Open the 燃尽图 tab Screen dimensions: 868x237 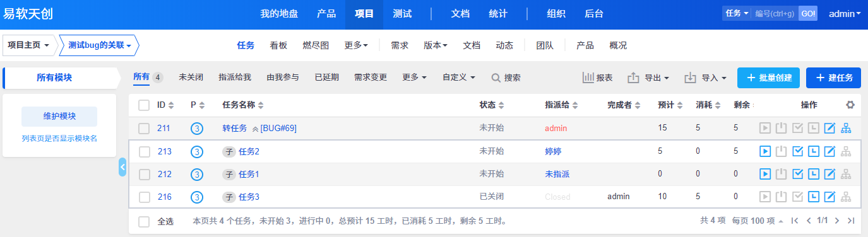[x=316, y=45]
